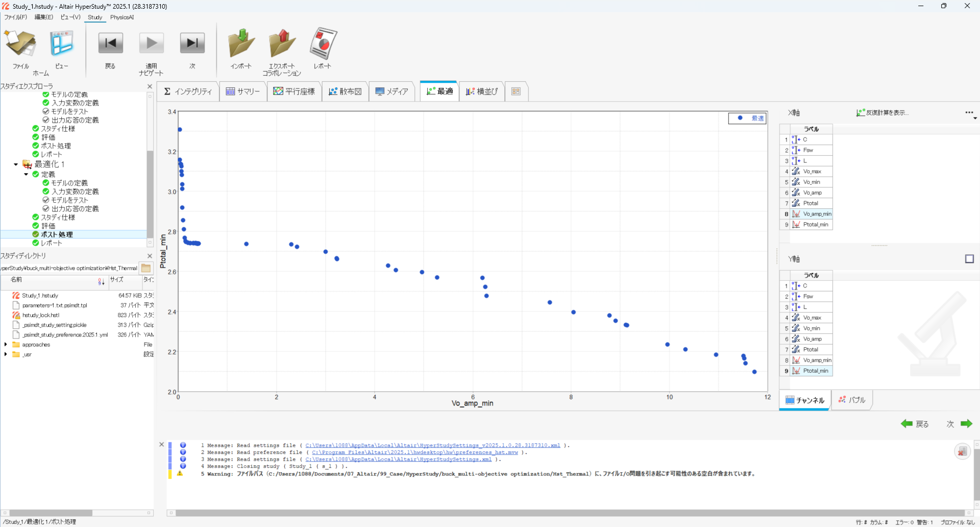Open the View (ビュー) ribbon icon
Image resolution: width=980 pixels, height=527 pixels.
pos(61,44)
